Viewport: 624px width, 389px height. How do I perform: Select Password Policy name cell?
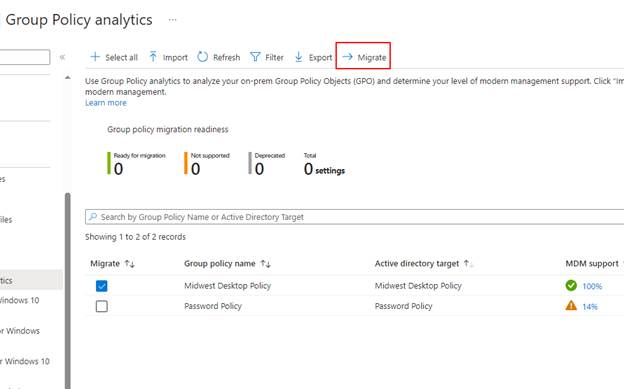[x=213, y=306]
